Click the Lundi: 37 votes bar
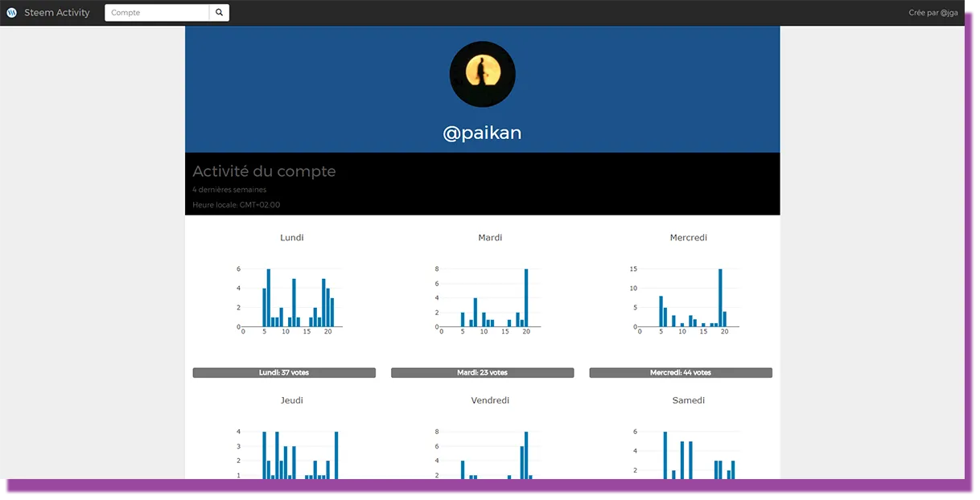 click(x=284, y=373)
